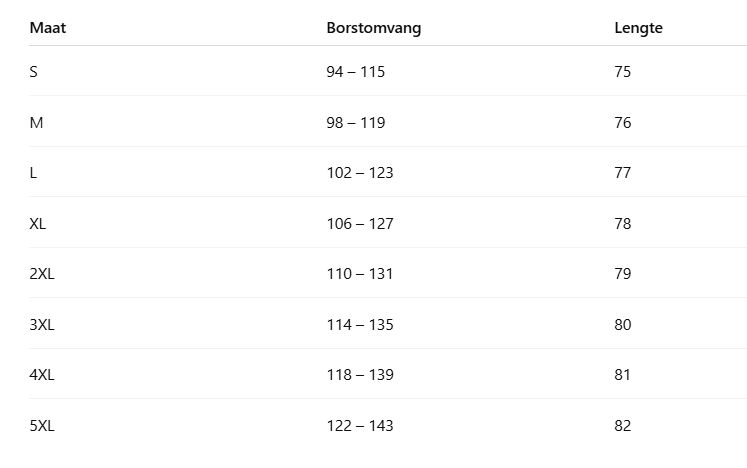Click the Borstomvang column header
This screenshot has height=468, width=747.
[373, 28]
